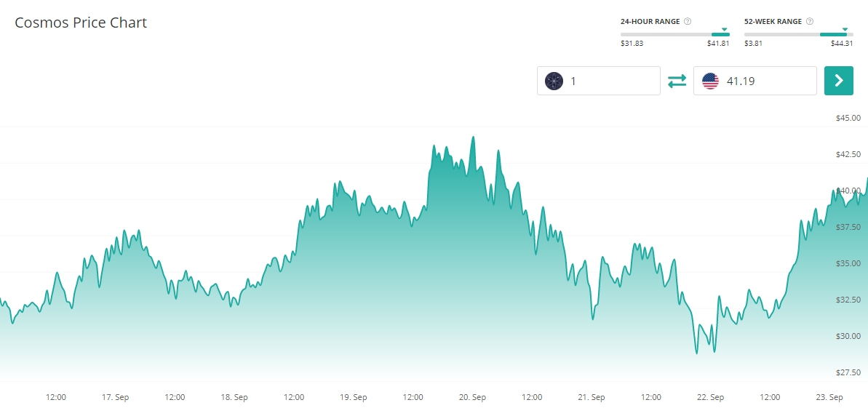The height and width of the screenshot is (408, 868).
Task: Click the 23. Sep date label
Action: point(829,397)
